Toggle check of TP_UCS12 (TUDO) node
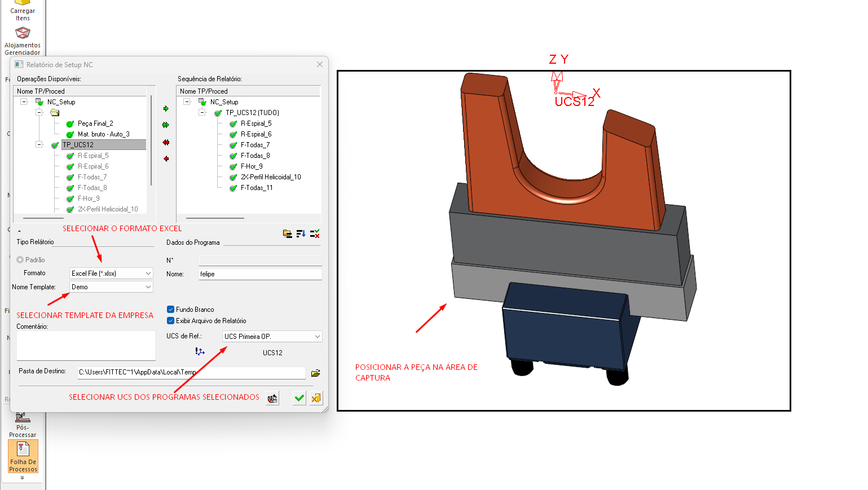Screen dimensions: 868x490 (218, 113)
